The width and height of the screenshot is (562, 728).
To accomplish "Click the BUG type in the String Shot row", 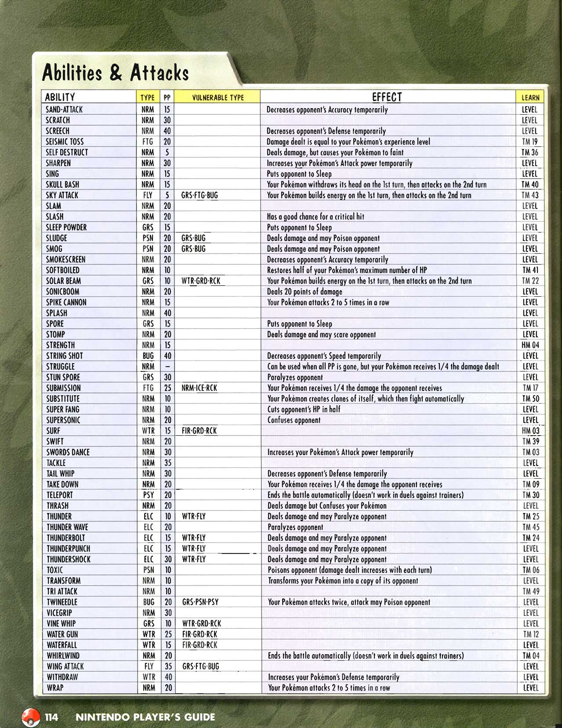I will [148, 356].
